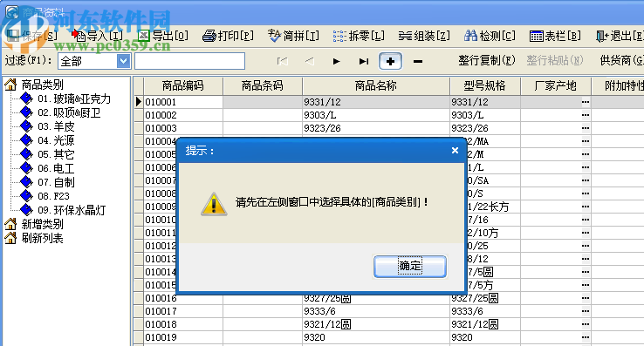644x346 pixels.
Task: Open ellipsis button in row 010017
Action: coord(586,311)
